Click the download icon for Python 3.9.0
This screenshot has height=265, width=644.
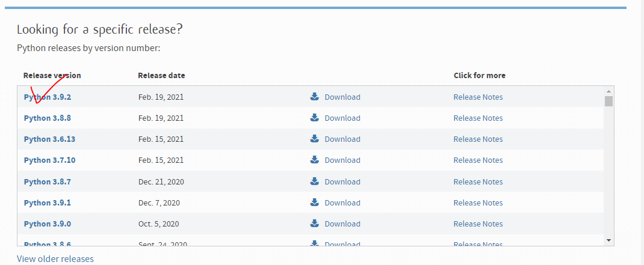point(314,223)
